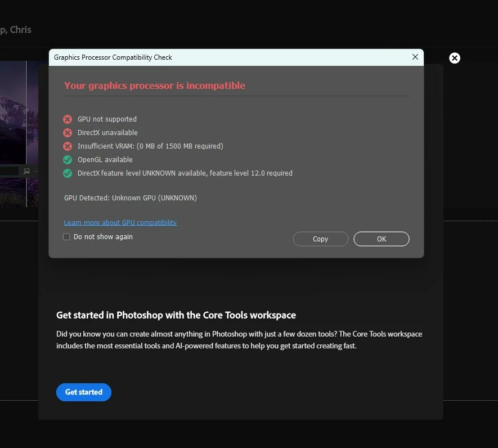This screenshot has height=448, width=498.
Task: Click the GPU not supported error icon
Action: [68, 119]
